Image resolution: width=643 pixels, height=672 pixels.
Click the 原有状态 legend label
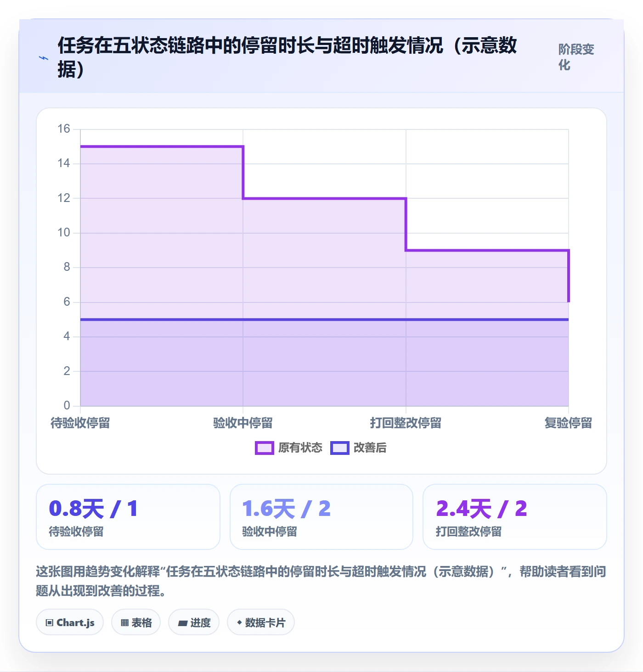point(300,448)
